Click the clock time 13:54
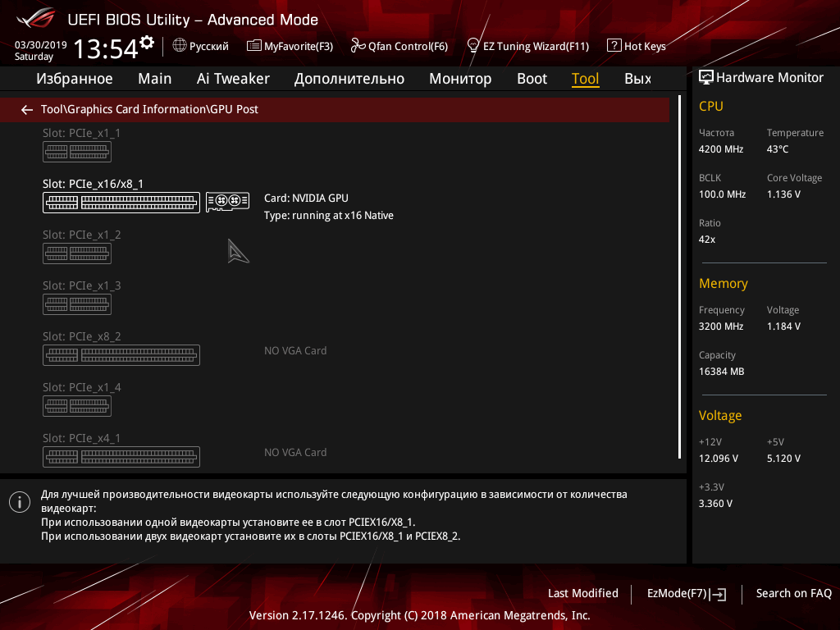Viewport: 840px width, 630px height. click(106, 48)
